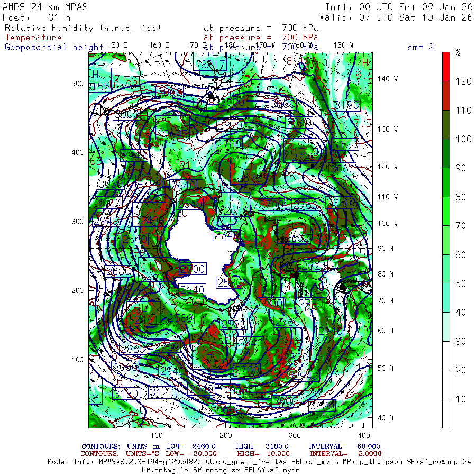Click the 'Fcst: 31 h' forecast hour text
476x476 pixels.
click(x=36, y=17)
